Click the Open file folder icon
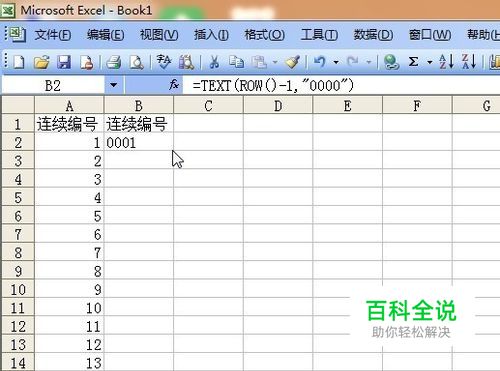 (41, 62)
